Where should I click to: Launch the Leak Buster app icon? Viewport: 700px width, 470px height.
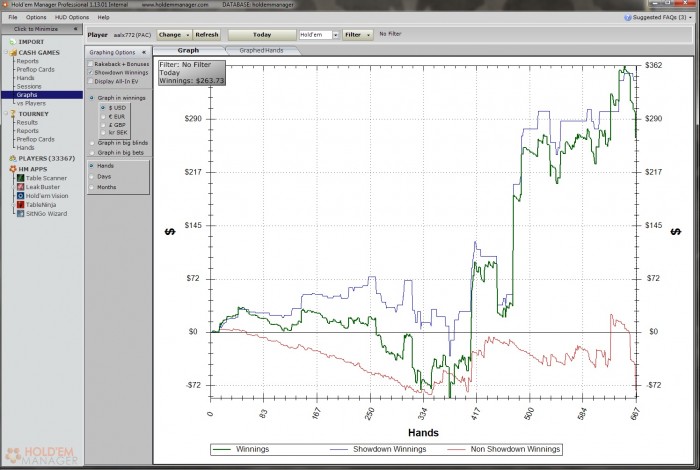[x=21, y=187]
